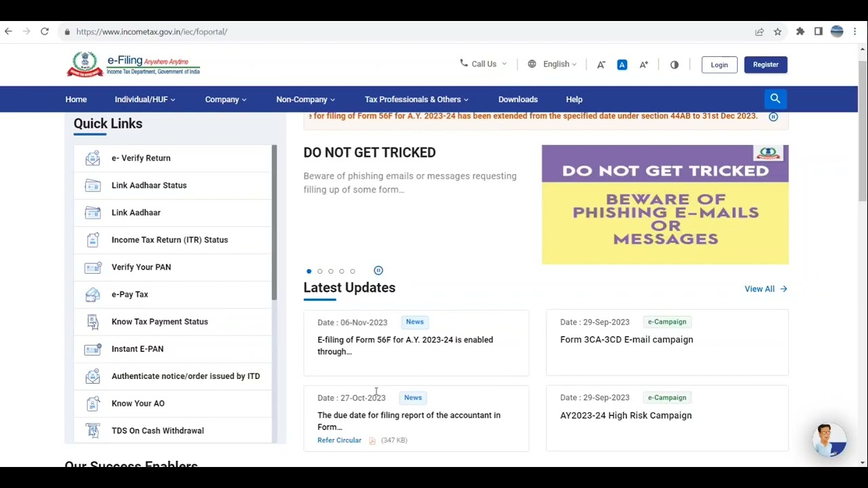Open the blue search magnifier

pos(775,99)
